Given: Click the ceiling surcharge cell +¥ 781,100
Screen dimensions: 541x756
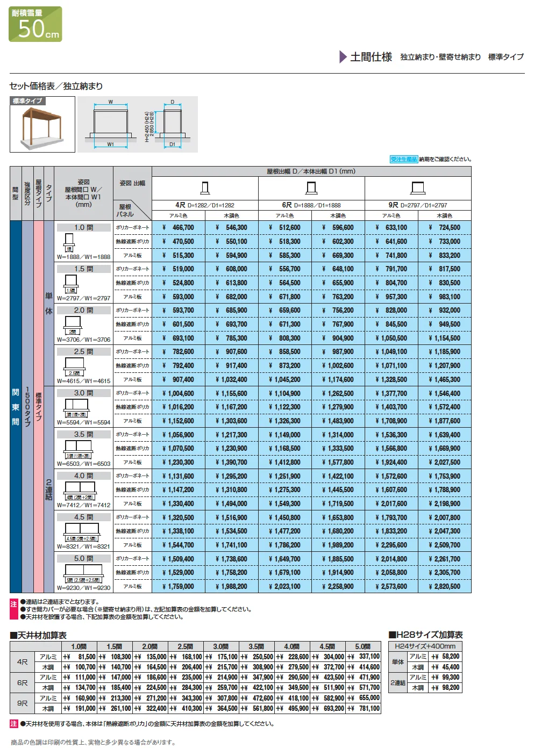Looking at the screenshot, I should (363, 709).
